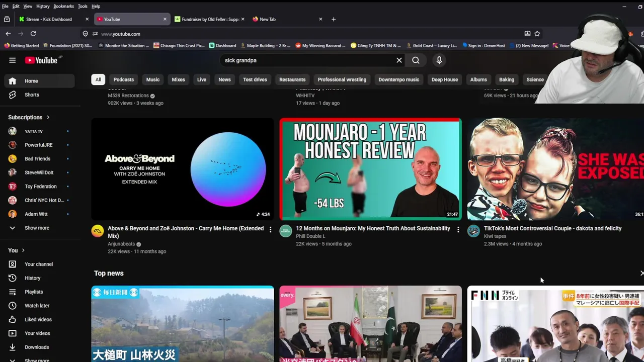Click the magnifier search button
The width and height of the screenshot is (644, 362).
[x=416, y=60]
